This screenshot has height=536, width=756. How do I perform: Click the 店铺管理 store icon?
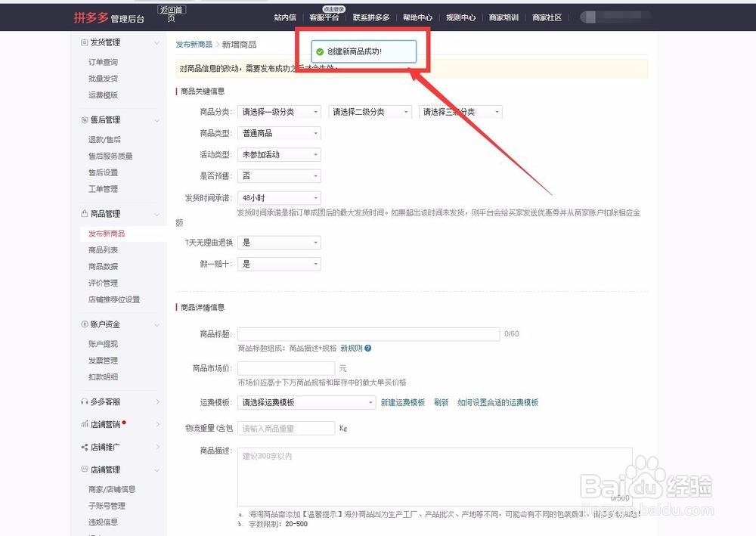tap(85, 469)
